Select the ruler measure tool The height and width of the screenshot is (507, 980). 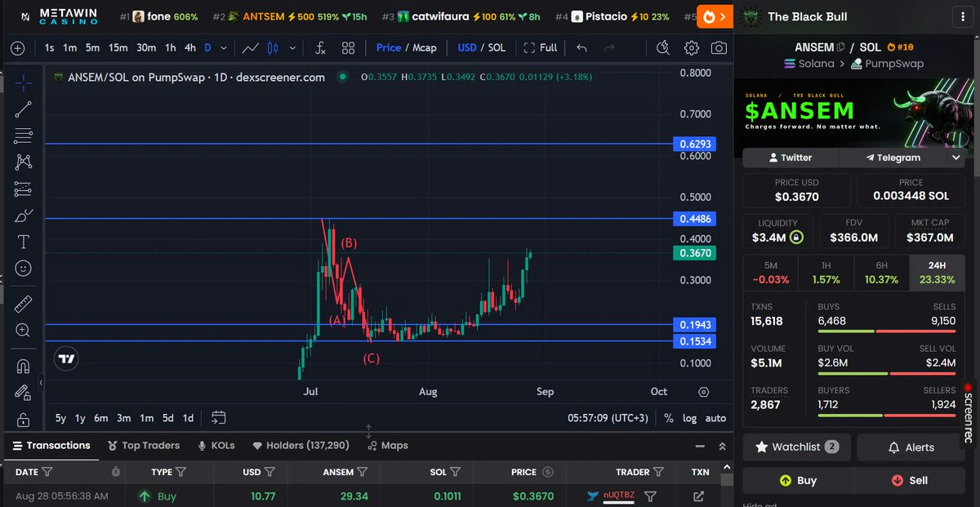pyautogui.click(x=24, y=304)
